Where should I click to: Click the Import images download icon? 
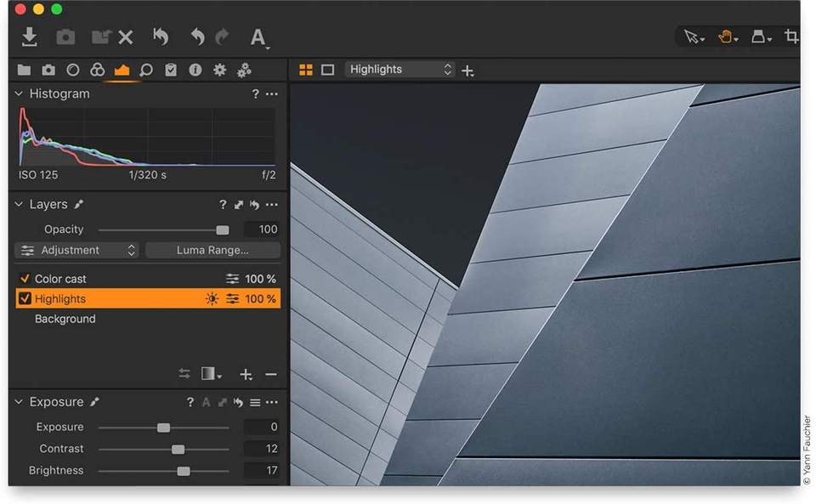[x=29, y=37]
